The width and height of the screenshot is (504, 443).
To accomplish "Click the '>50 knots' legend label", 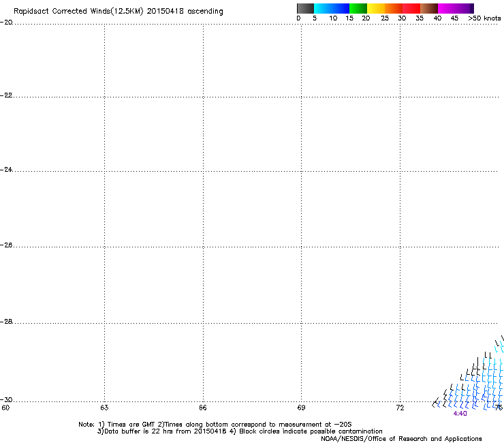I will click(484, 18).
